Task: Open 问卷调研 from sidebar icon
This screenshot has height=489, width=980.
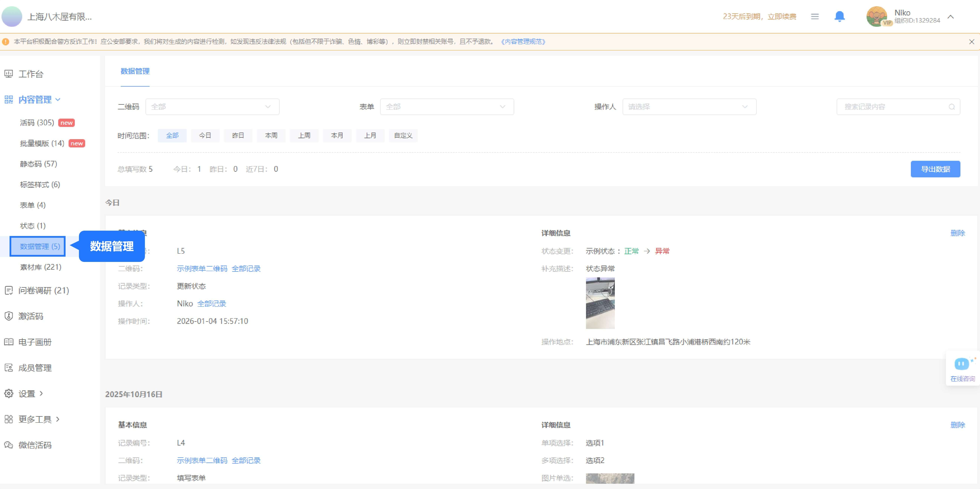Action: 8,291
